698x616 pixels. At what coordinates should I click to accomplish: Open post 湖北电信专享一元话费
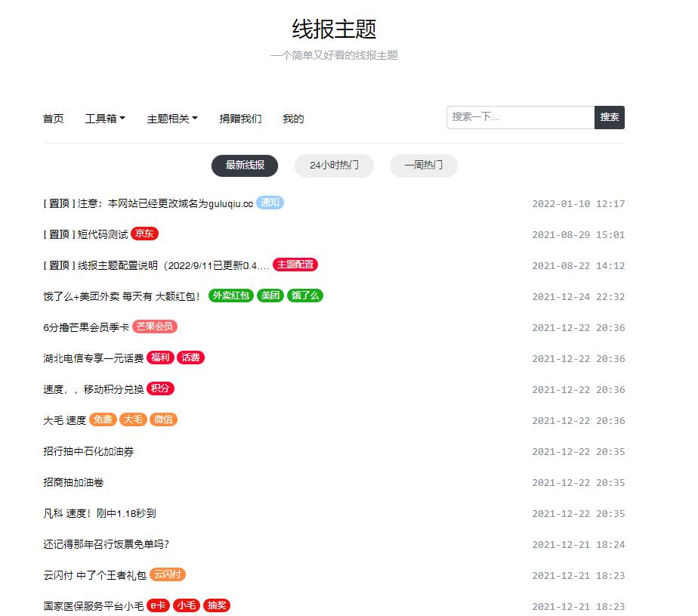[94, 358]
